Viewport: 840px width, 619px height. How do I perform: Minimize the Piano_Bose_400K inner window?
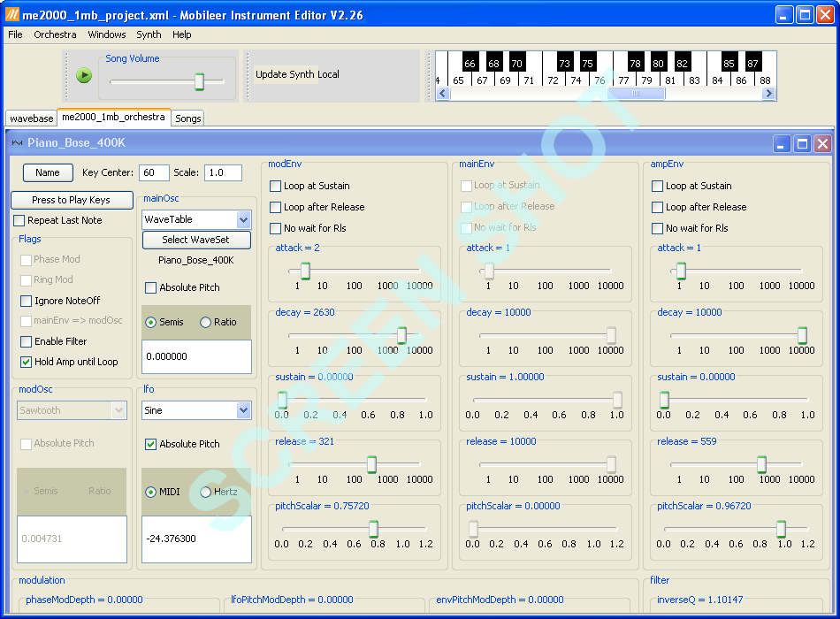coord(782,143)
